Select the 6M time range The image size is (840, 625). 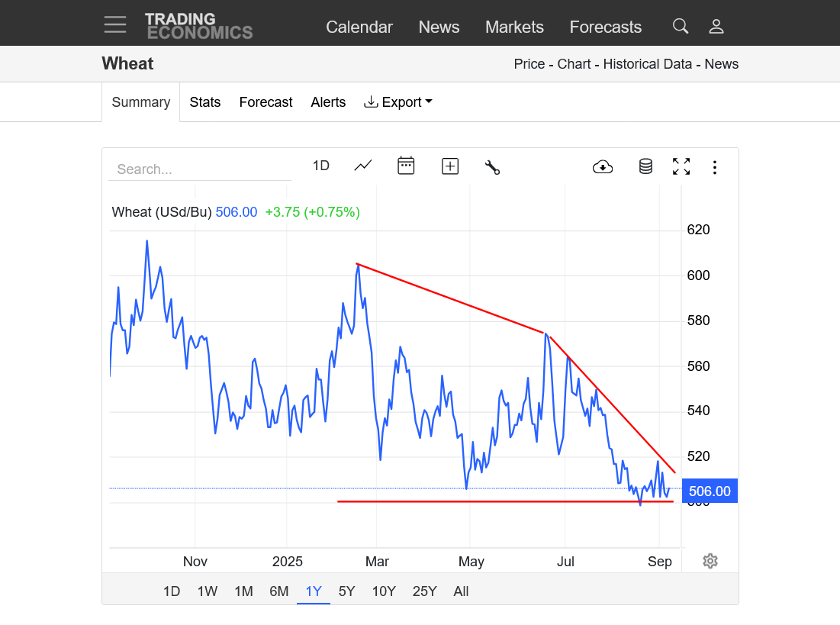point(279,591)
